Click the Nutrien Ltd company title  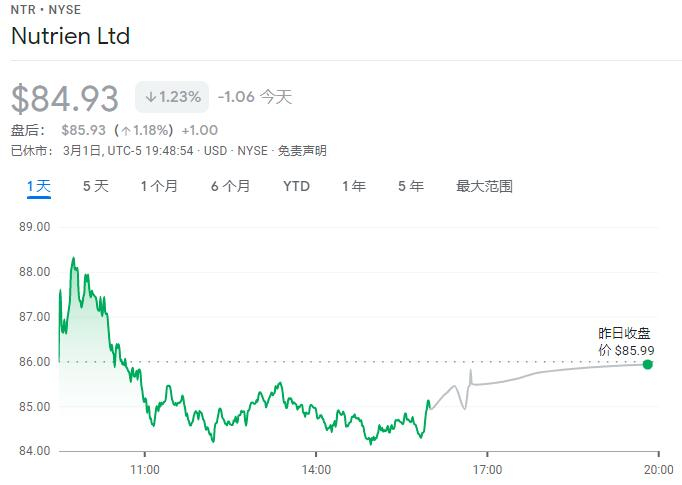coord(70,37)
